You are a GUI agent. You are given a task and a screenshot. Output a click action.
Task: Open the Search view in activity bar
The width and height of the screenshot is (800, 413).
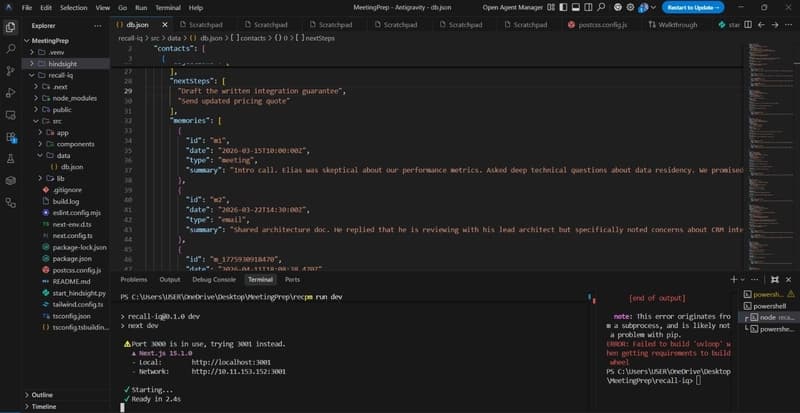10,50
